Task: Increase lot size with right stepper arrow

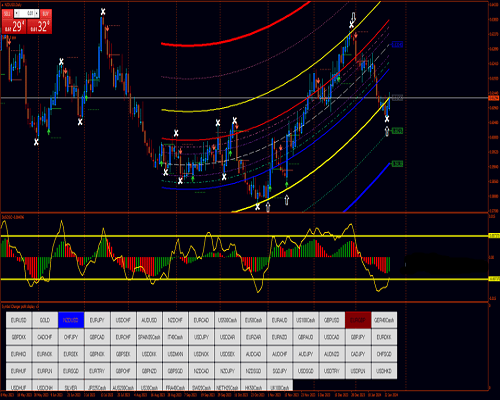Action: pos(37,14)
